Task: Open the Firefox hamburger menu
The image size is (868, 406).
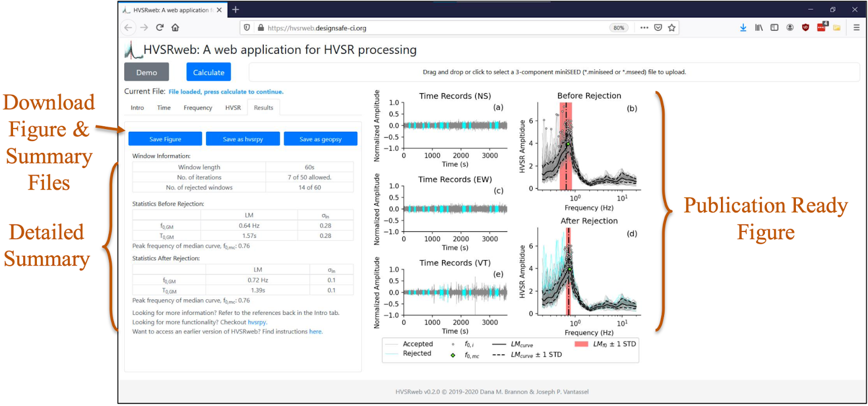Action: coord(856,28)
